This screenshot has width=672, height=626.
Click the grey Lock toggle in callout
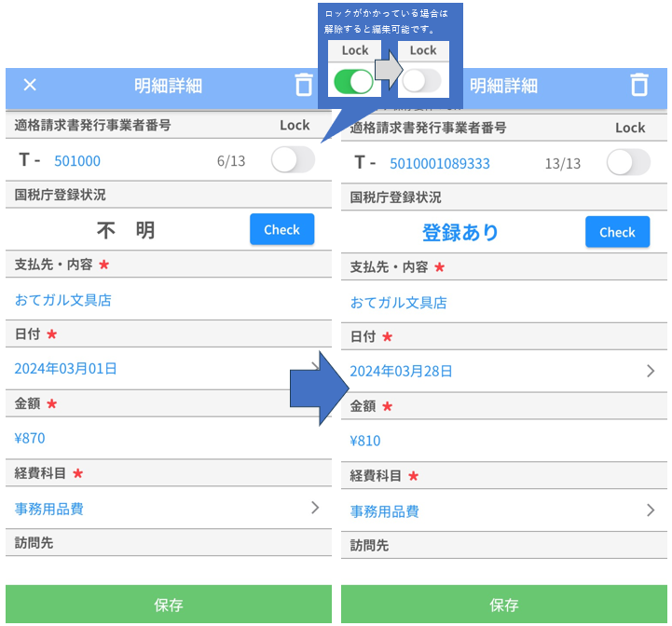pyautogui.click(x=422, y=81)
